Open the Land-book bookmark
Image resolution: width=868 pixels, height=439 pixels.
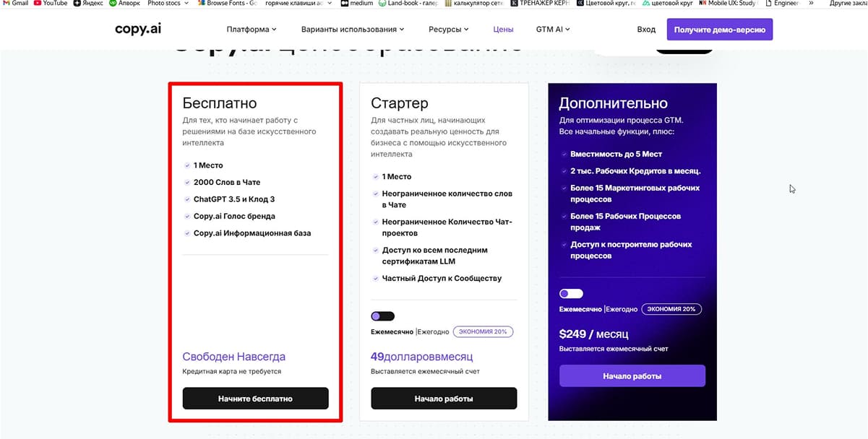coord(408,4)
